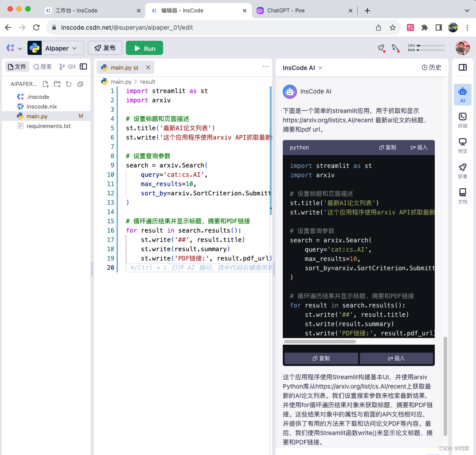This screenshot has height=455, width=476.
Task: Close the main.py editor tab
Action: click(x=148, y=67)
